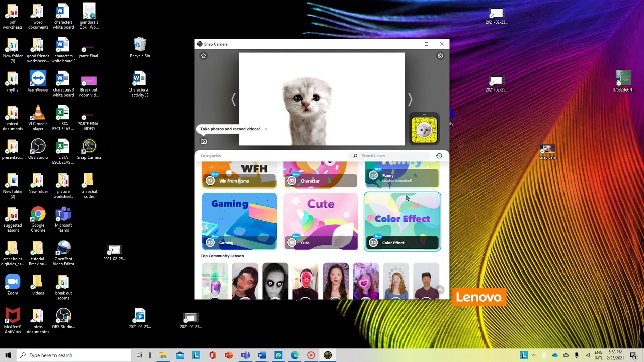This screenshot has height=362, width=644.
Task: Select pdf worksheets folder
Action: point(13,16)
